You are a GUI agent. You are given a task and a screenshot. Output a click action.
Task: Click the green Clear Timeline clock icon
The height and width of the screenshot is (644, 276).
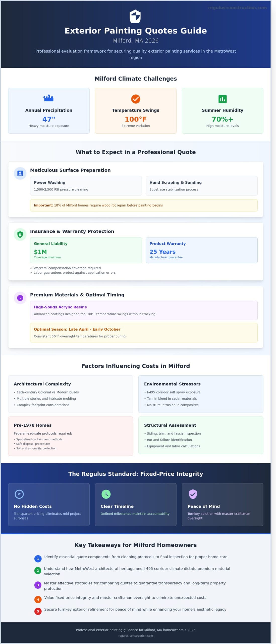(x=106, y=494)
